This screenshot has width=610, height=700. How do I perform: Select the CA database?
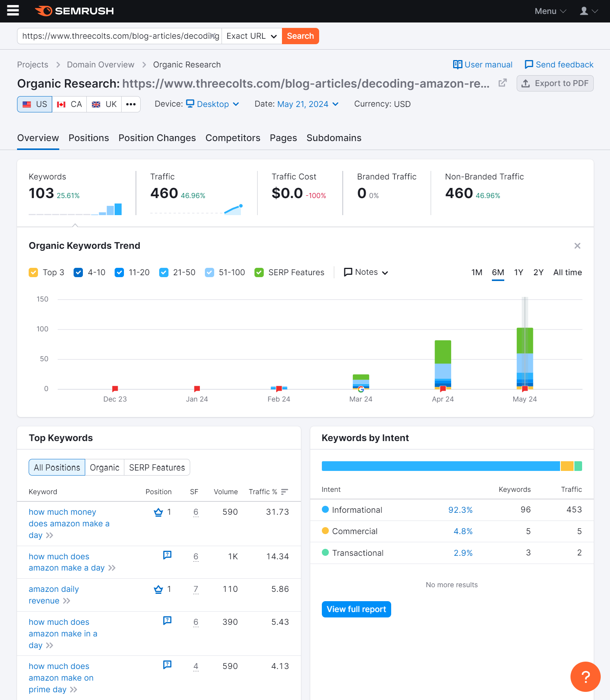(x=69, y=104)
